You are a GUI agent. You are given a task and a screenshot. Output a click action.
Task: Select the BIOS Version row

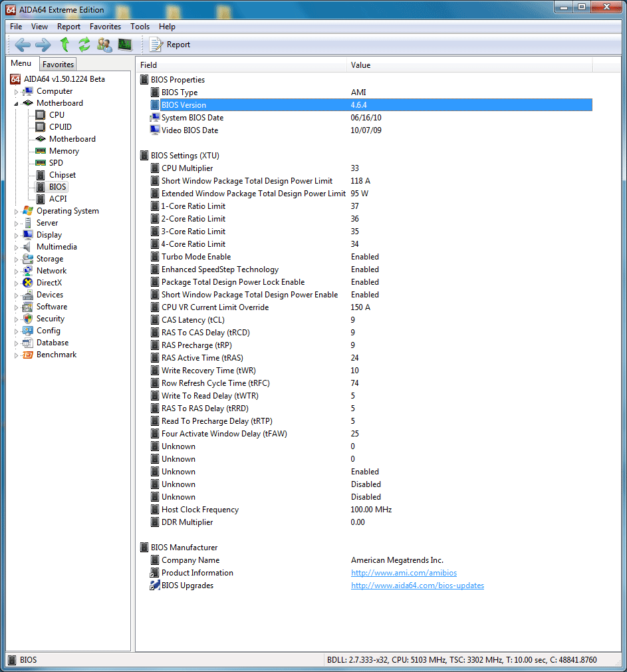[371, 105]
